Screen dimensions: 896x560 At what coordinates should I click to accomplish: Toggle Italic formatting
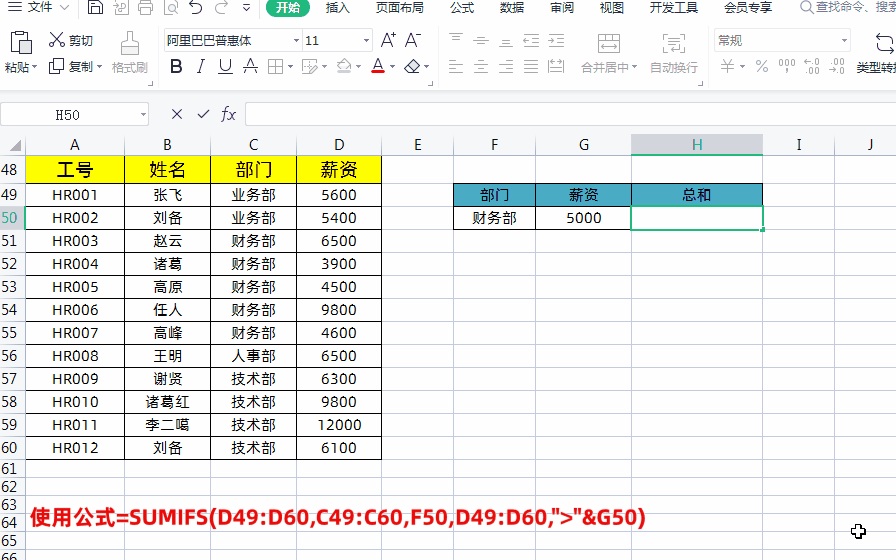tap(201, 67)
